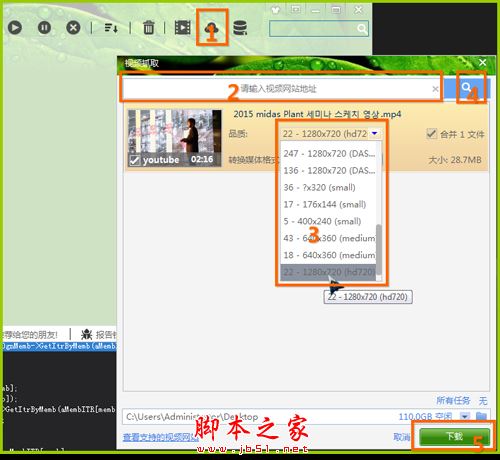Click the green 下载 download button
The image size is (500, 460).
tap(454, 437)
